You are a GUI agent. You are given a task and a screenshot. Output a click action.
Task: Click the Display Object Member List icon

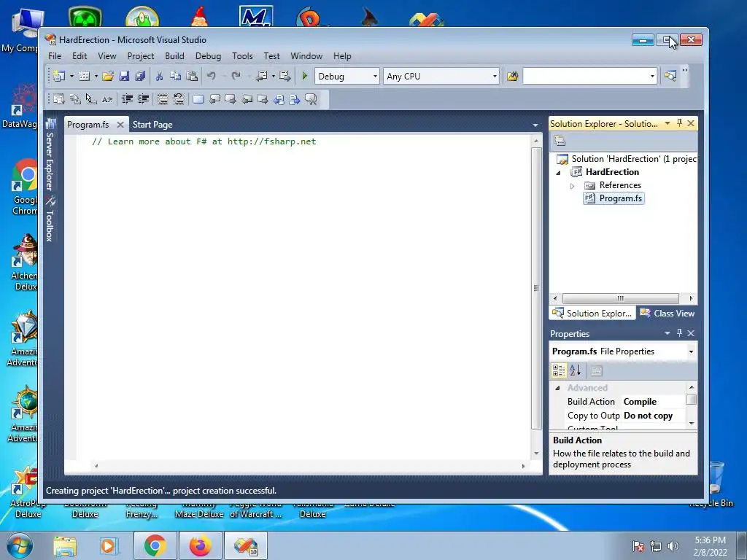(59, 99)
